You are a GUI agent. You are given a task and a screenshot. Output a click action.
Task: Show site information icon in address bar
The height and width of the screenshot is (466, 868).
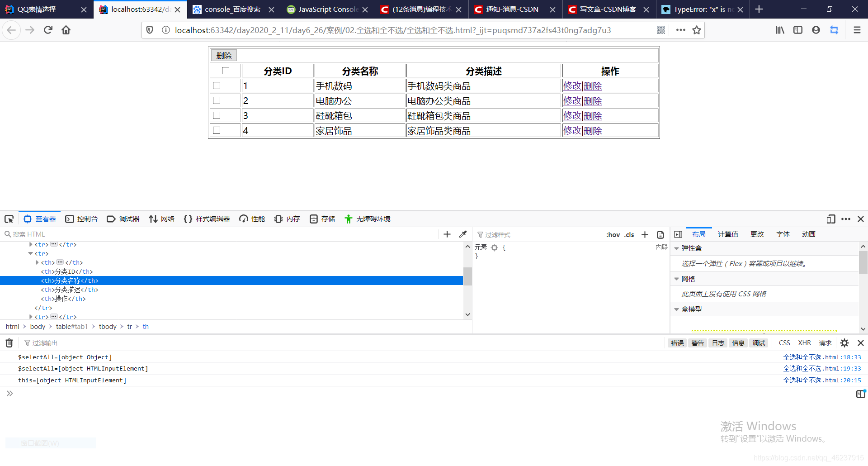166,30
